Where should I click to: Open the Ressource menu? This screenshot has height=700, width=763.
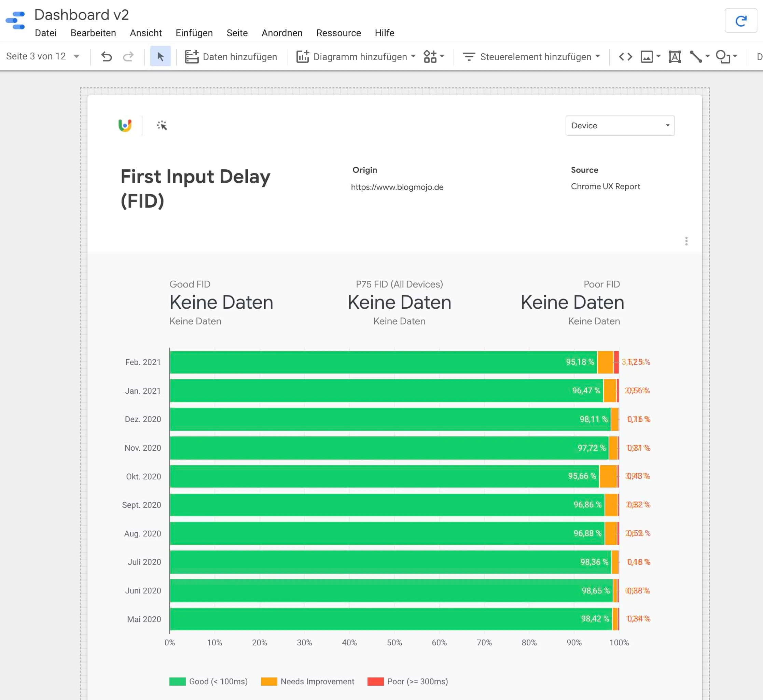tap(338, 33)
